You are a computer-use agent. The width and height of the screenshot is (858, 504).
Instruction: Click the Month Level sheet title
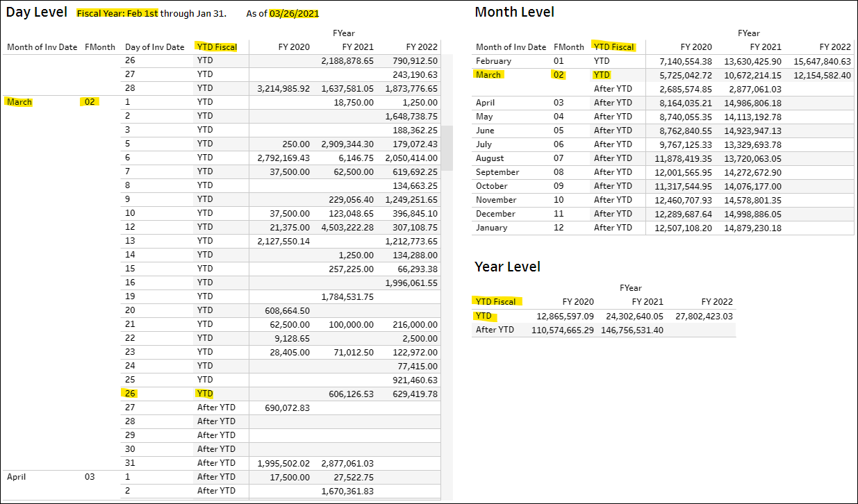point(514,12)
